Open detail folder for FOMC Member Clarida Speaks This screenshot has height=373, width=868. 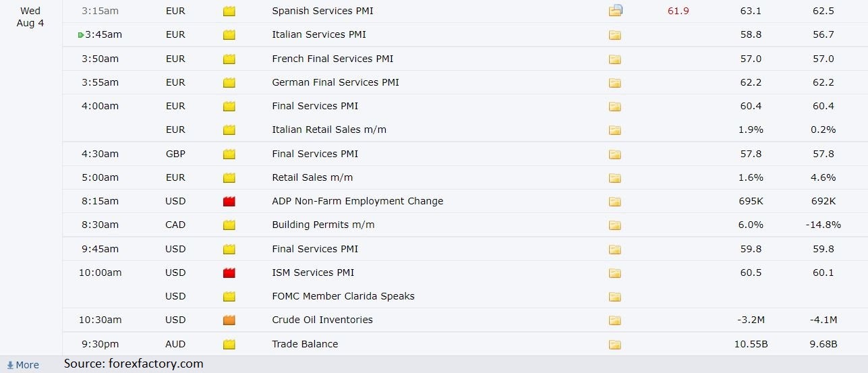(x=614, y=296)
